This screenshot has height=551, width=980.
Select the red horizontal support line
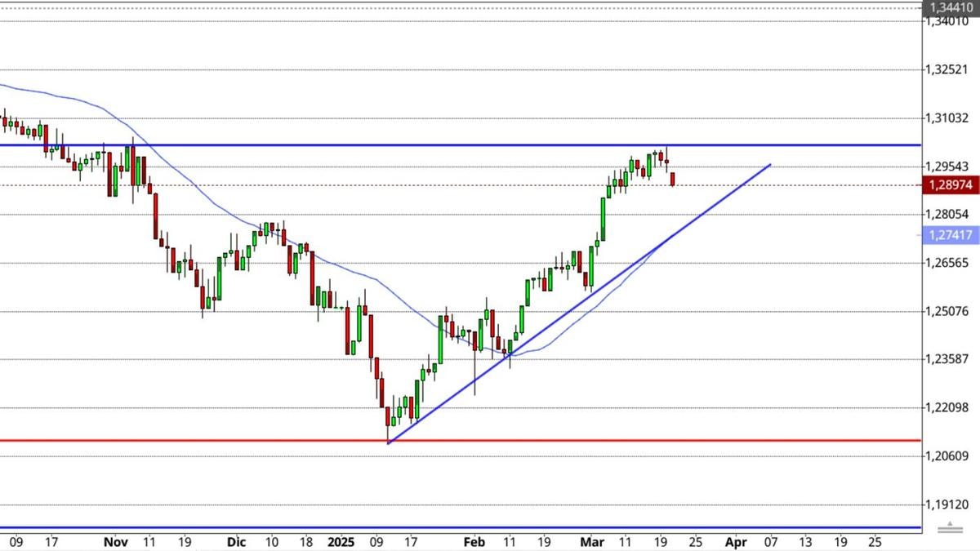click(461, 441)
